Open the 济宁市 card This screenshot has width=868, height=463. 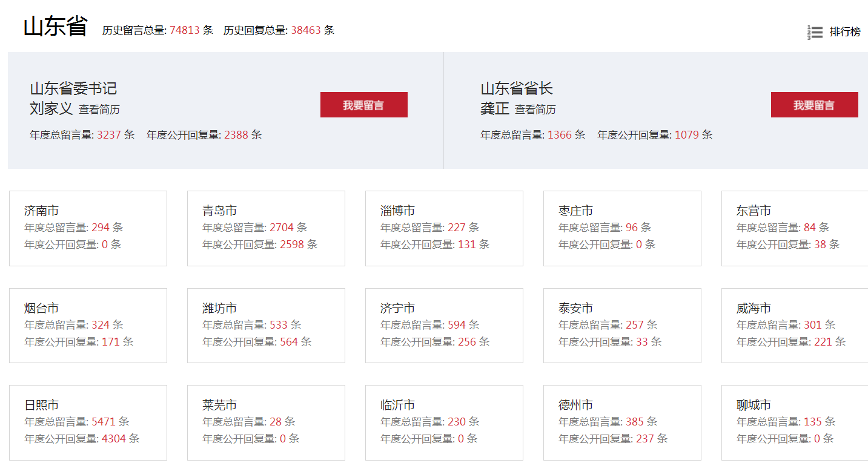click(444, 326)
